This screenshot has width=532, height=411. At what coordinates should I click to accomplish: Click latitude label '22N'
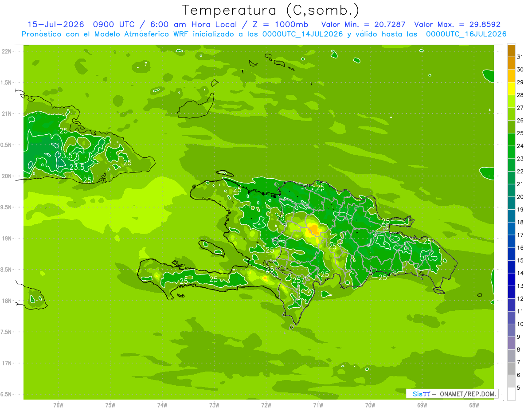(x=6, y=51)
